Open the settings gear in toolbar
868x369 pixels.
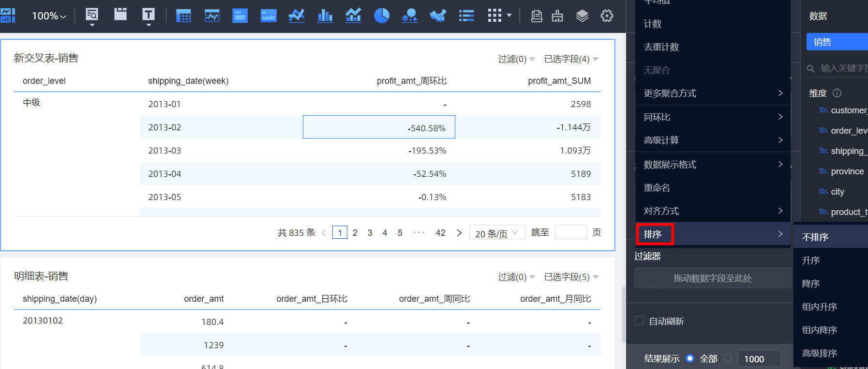[607, 16]
